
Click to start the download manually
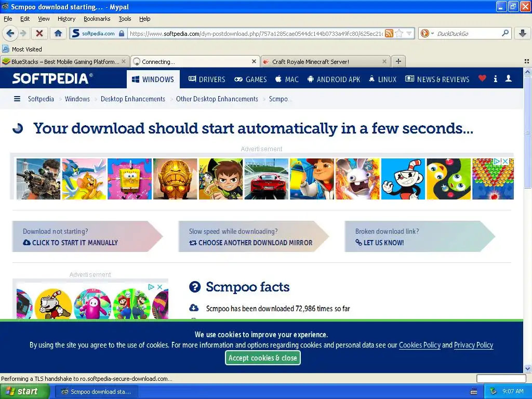point(87,236)
